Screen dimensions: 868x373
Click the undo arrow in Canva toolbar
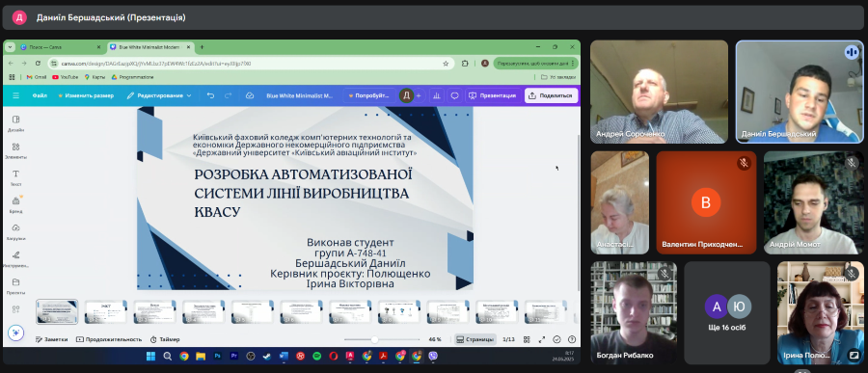pyautogui.click(x=210, y=95)
